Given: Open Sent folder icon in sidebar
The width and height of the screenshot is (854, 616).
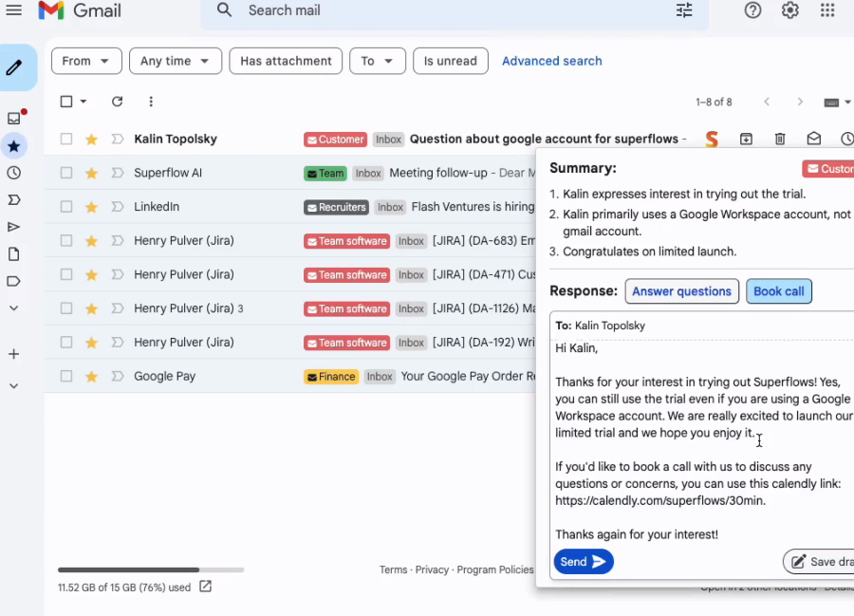Looking at the screenshot, I should (x=14, y=227).
